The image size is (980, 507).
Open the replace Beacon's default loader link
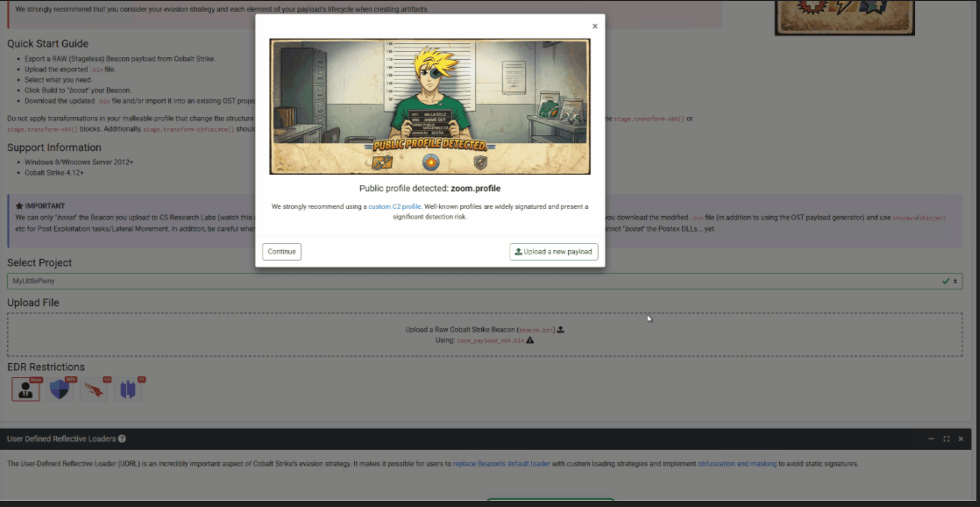[501, 464]
